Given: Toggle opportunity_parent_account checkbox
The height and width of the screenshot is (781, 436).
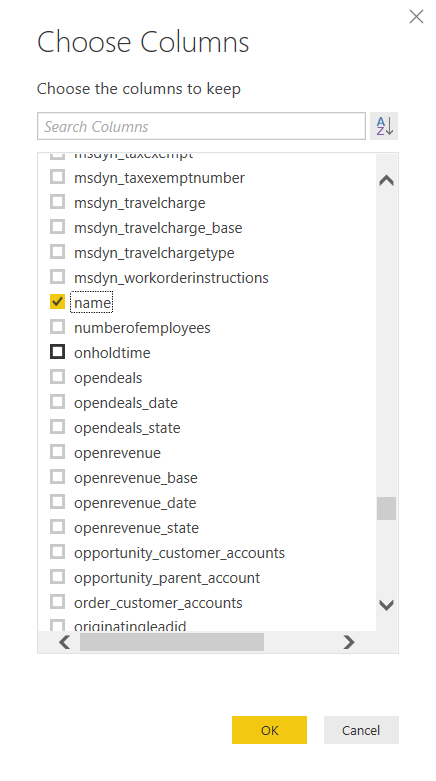Looking at the screenshot, I should [x=58, y=577].
